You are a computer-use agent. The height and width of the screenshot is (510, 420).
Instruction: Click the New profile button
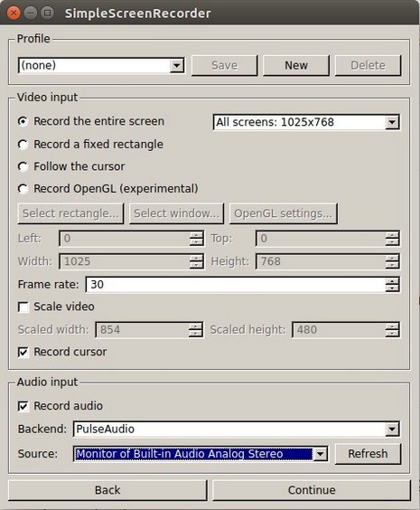click(x=296, y=65)
